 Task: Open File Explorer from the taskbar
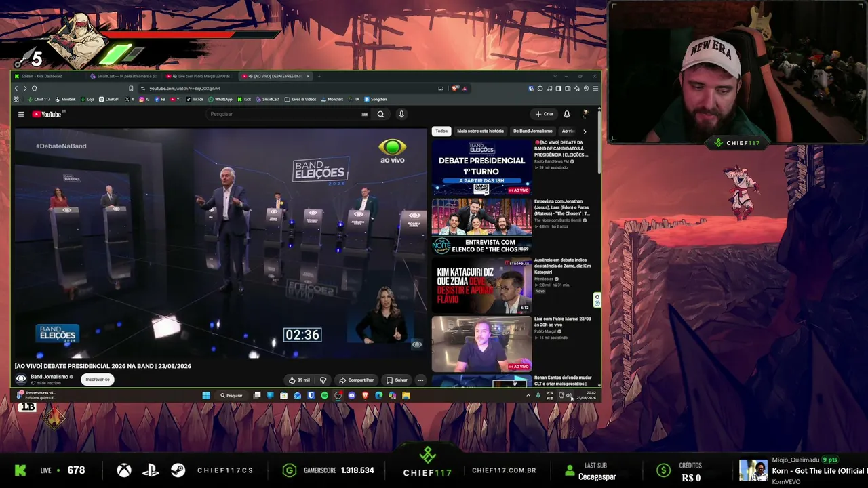406,395
